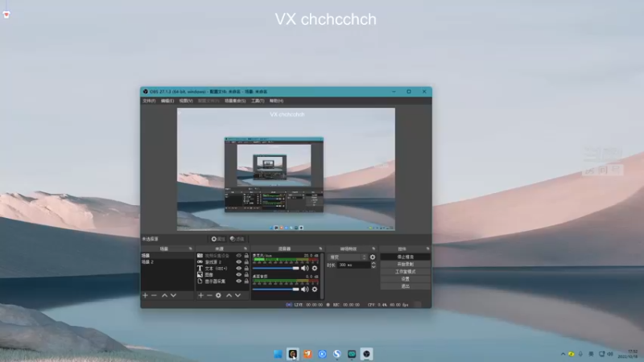Open the File (F) menu

[149, 101]
